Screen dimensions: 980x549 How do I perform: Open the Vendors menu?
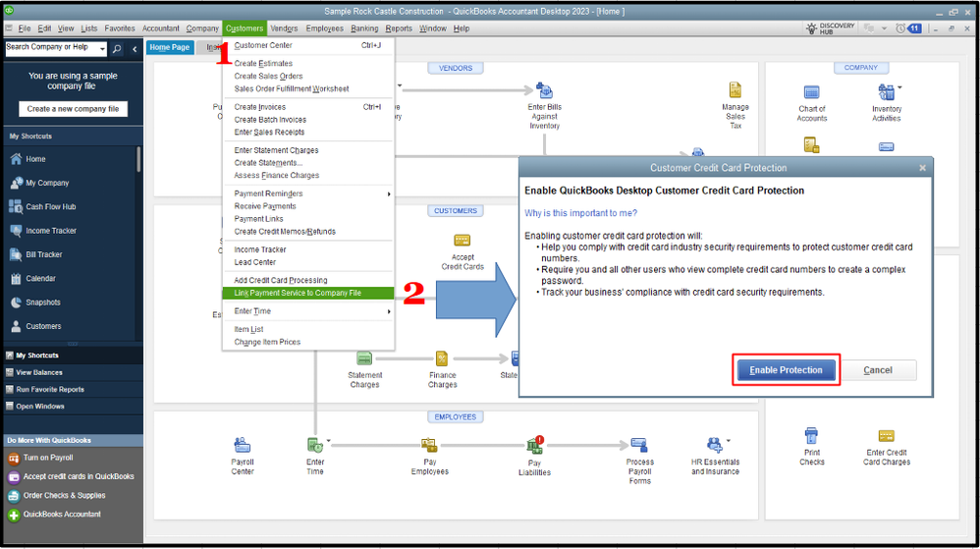284,28
